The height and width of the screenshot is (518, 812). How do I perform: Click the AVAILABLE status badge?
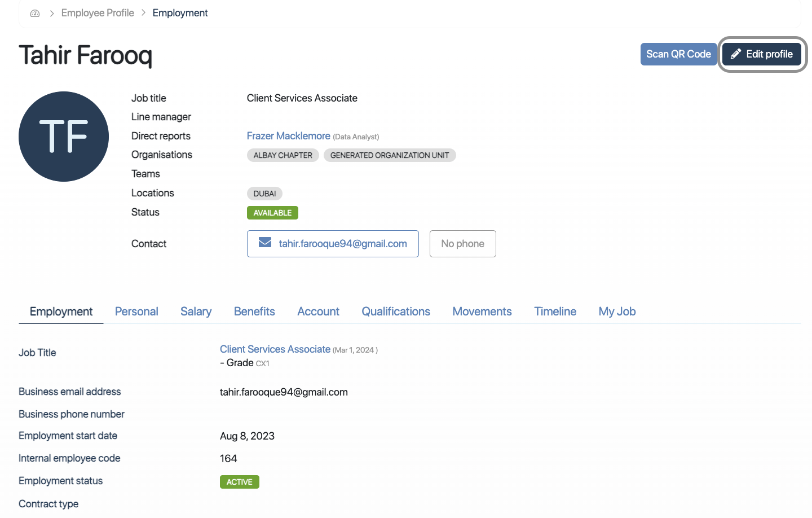[x=272, y=213]
